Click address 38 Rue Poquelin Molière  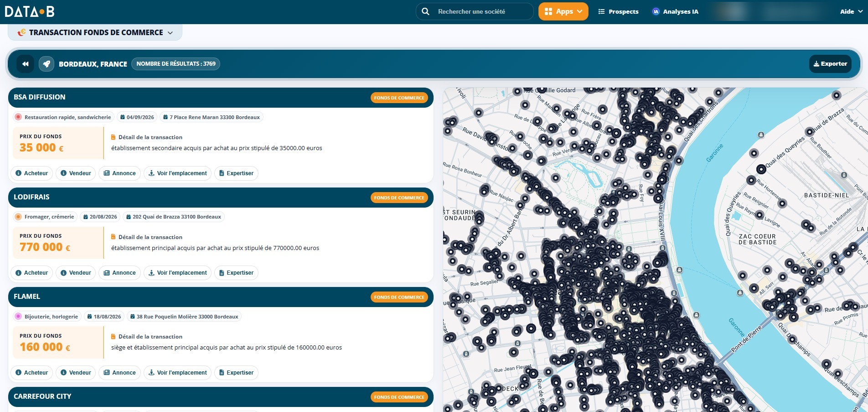tap(184, 317)
